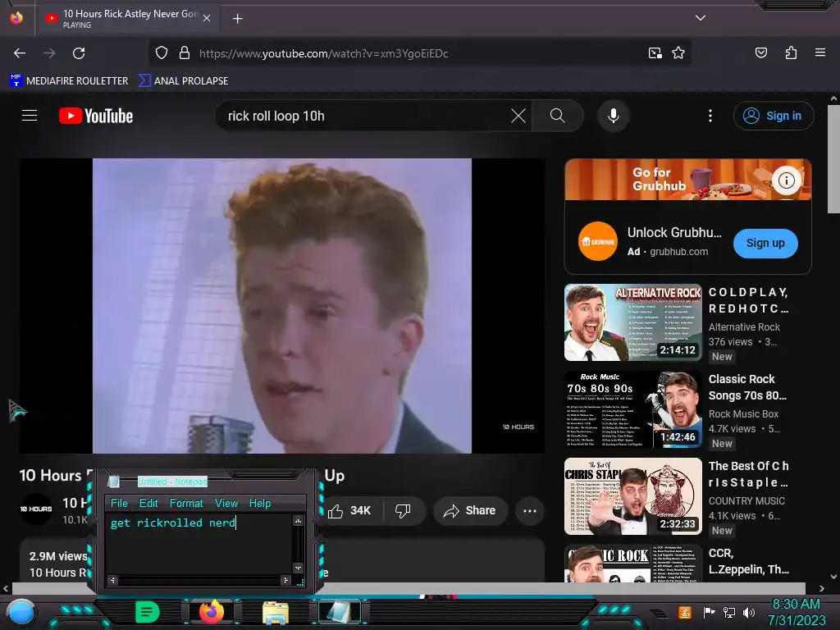Viewport: 840px width, 630px height.
Task: Go to the YouTube home logo
Action: click(x=96, y=116)
